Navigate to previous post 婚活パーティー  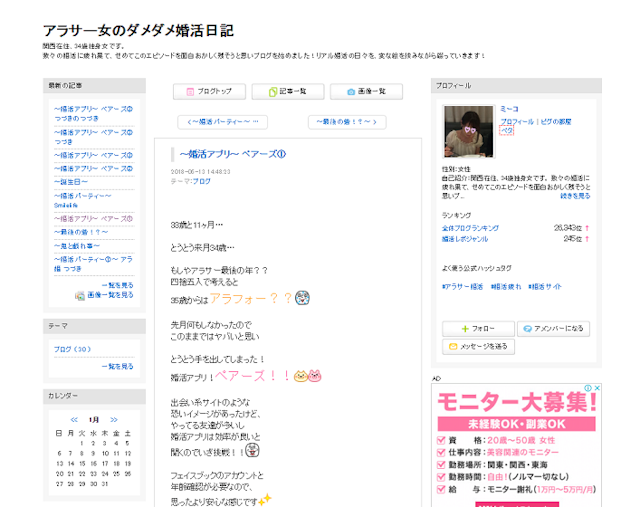point(222,121)
